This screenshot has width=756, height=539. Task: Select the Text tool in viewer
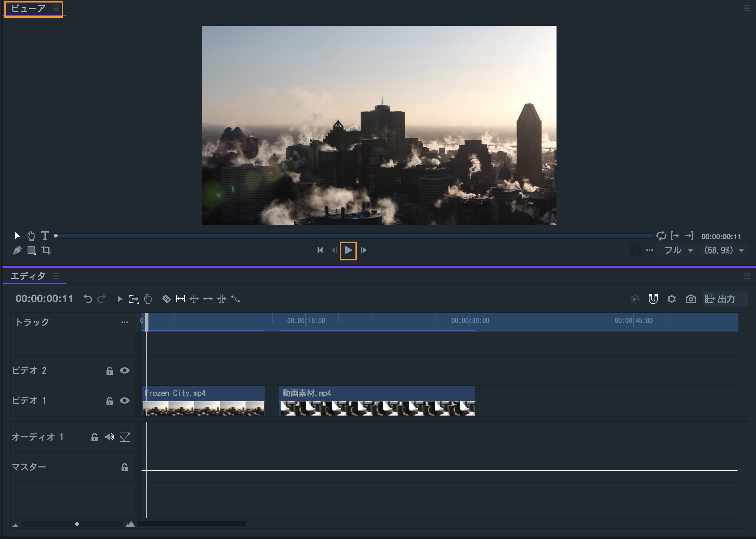click(45, 236)
